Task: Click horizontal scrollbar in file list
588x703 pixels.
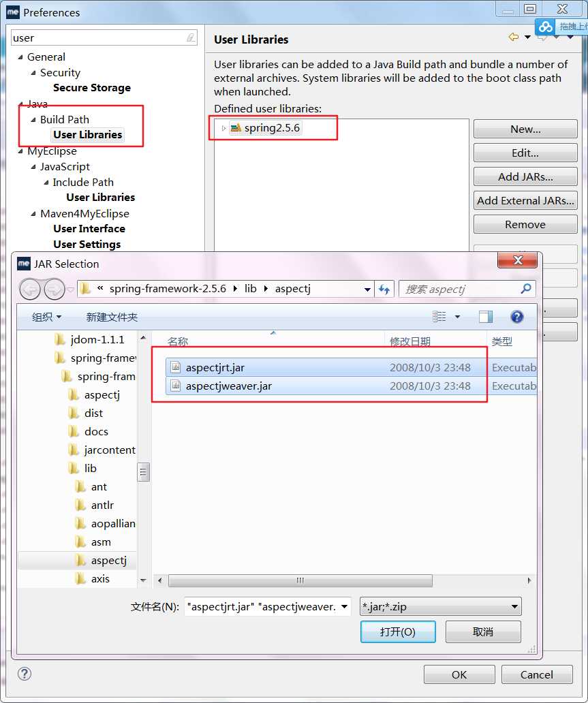Action: point(300,580)
